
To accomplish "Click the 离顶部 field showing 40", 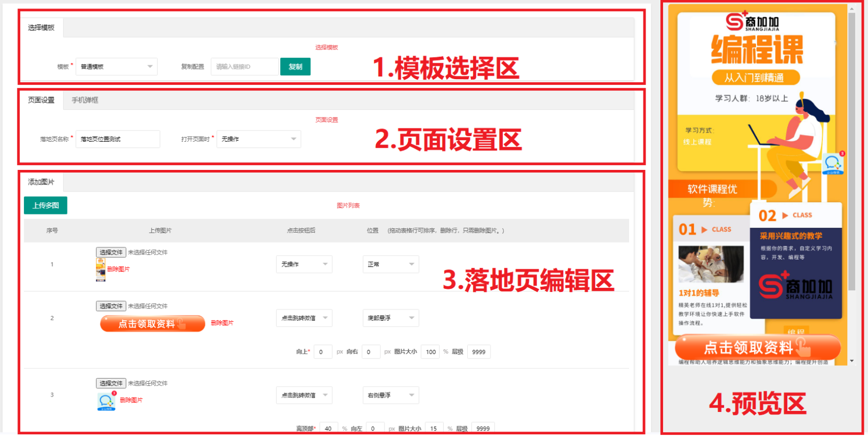I will click(x=329, y=428).
